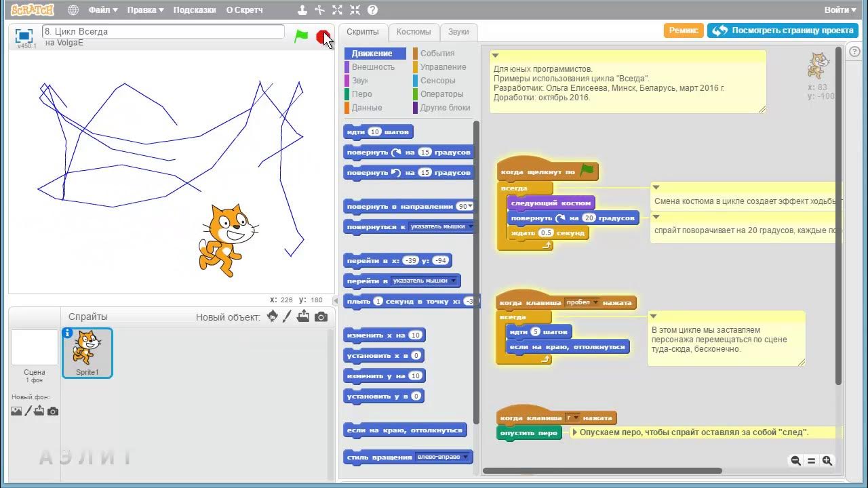Stop the project with red button

click(323, 37)
